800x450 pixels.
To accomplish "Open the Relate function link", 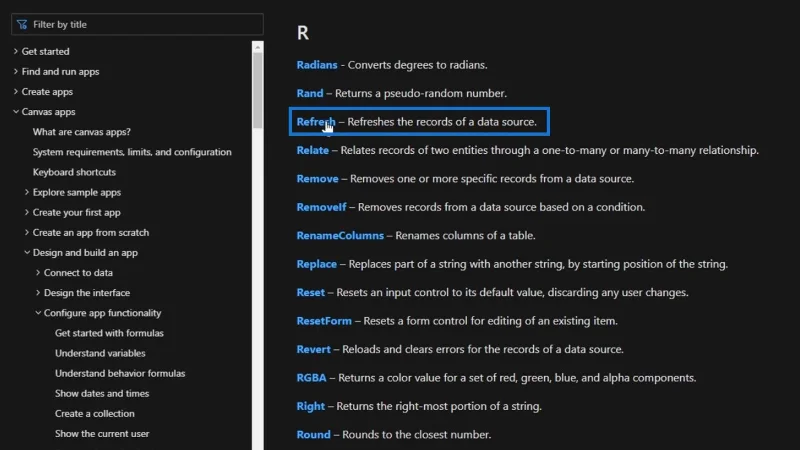I will [x=313, y=150].
